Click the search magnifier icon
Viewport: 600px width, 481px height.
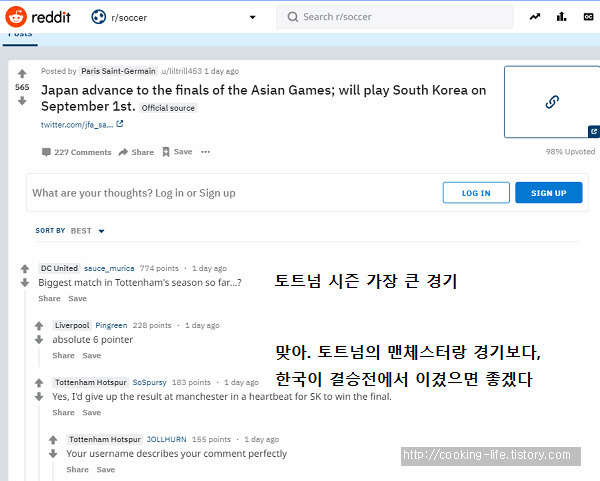pos(293,17)
